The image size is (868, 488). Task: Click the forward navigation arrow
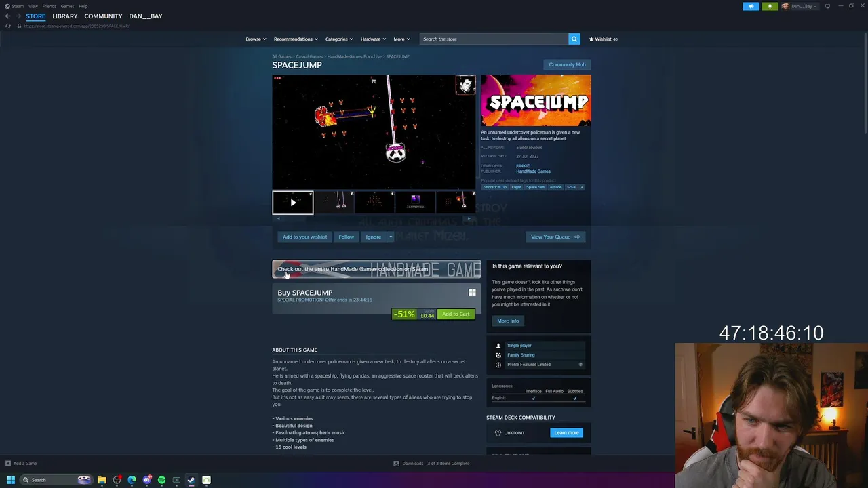tap(18, 16)
